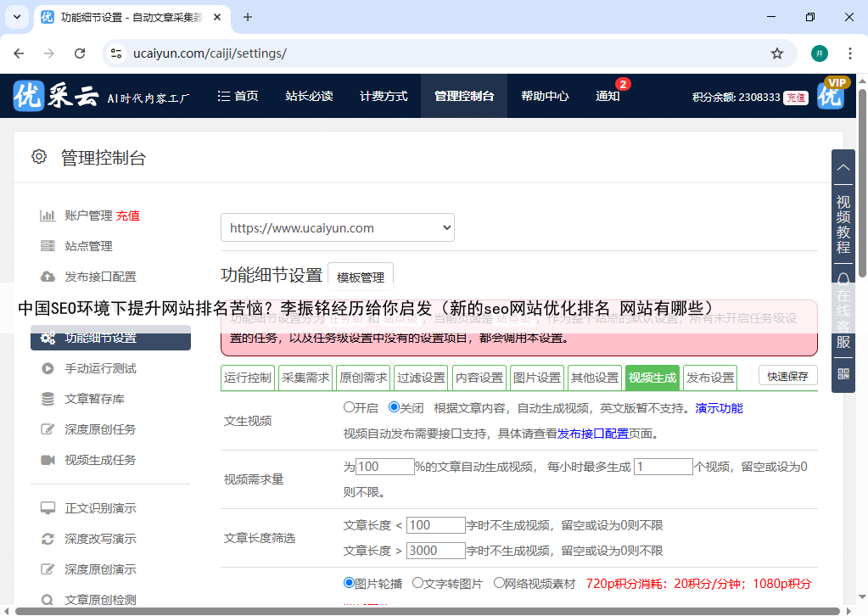This screenshot has width=868, height=616.
Task: Click the 优采云 logo icon
Action: (29, 96)
